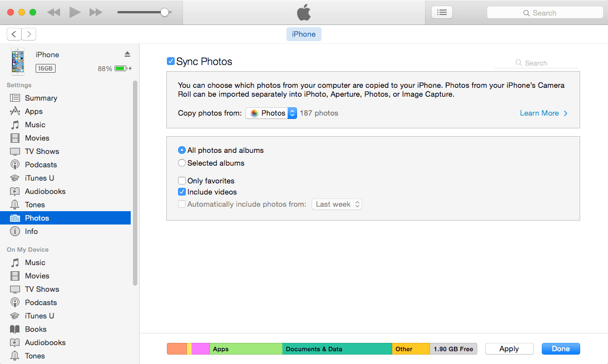Select Summary in the Settings sidebar
This screenshot has height=364, width=608.
[x=41, y=98]
